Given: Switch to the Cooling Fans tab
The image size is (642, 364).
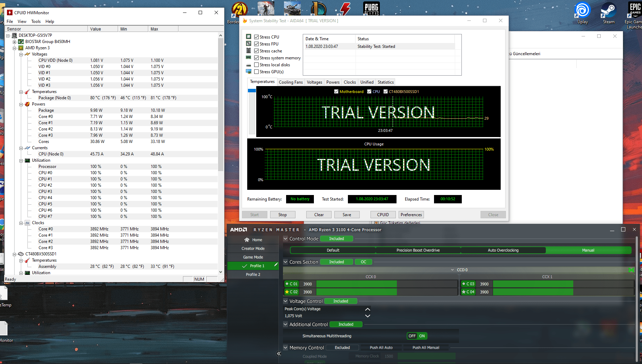Looking at the screenshot, I should pyautogui.click(x=291, y=82).
